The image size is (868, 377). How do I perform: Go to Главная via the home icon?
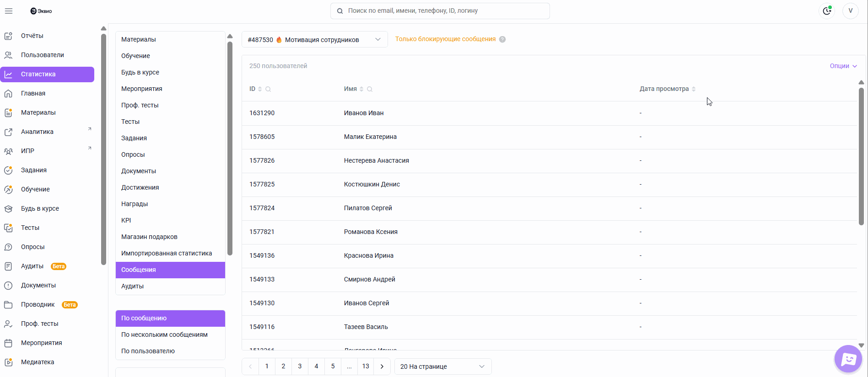pos(8,93)
